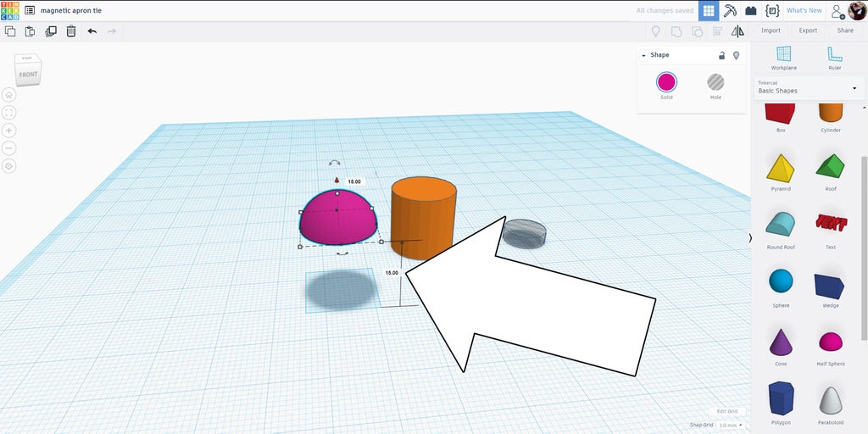Viewport: 868px width, 434px height.
Task: Click the FRONT face of view cube
Action: [x=28, y=75]
